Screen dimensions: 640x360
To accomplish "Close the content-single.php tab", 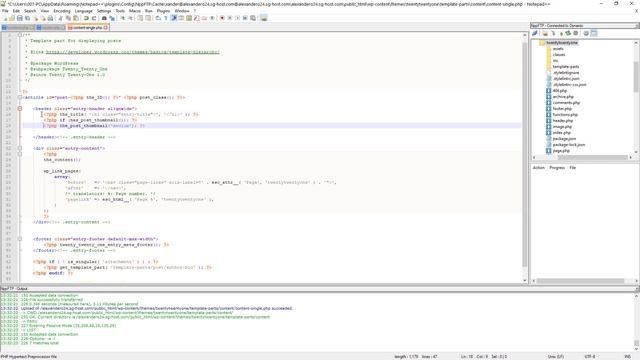I will 106,28.
